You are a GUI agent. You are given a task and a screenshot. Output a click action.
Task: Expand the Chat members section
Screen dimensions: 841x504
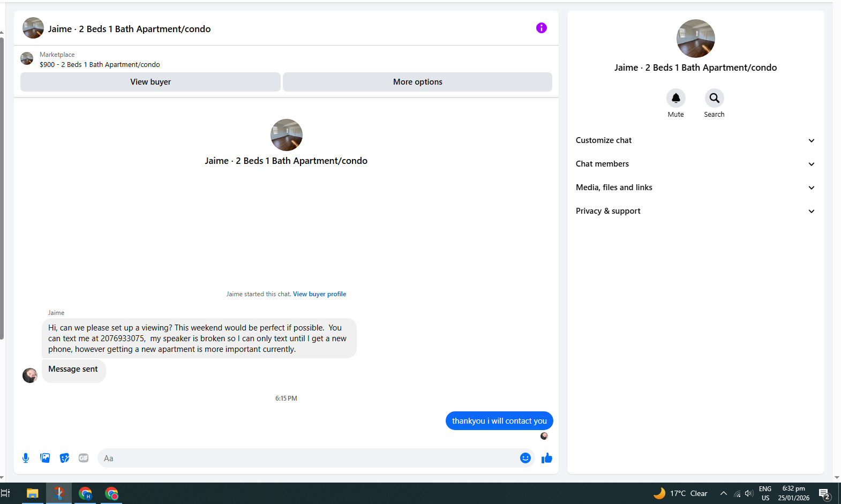coord(695,164)
